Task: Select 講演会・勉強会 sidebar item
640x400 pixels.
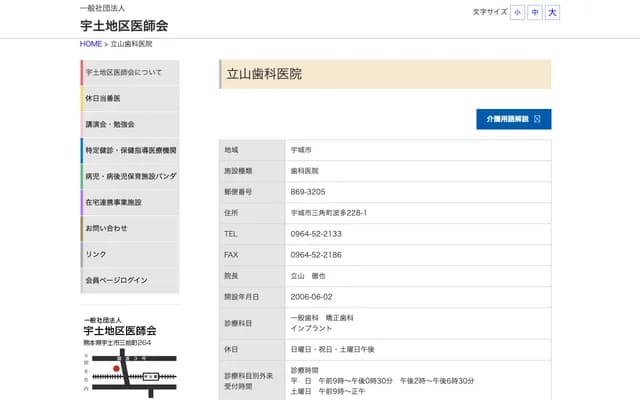Action: click(130, 125)
